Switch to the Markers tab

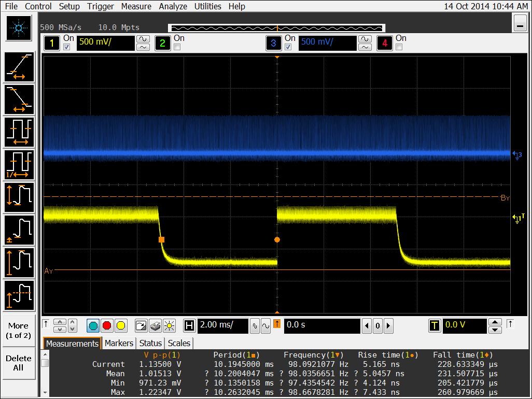tap(119, 343)
